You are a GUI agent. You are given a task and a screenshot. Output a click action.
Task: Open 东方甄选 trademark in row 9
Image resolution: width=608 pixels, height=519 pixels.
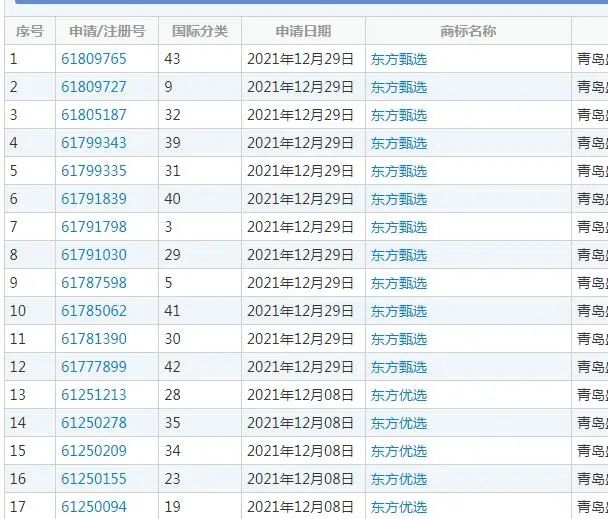tap(399, 283)
